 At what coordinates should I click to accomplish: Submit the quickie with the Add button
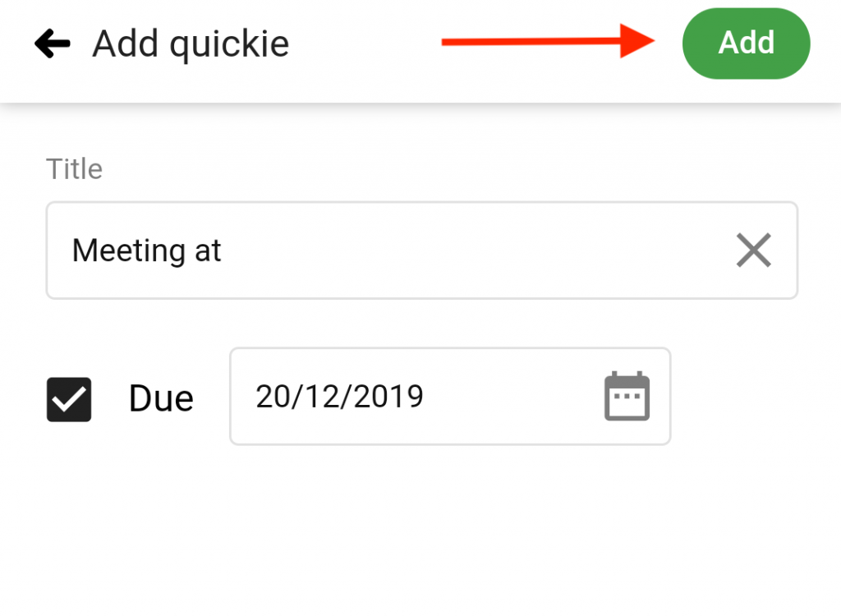pos(746,44)
